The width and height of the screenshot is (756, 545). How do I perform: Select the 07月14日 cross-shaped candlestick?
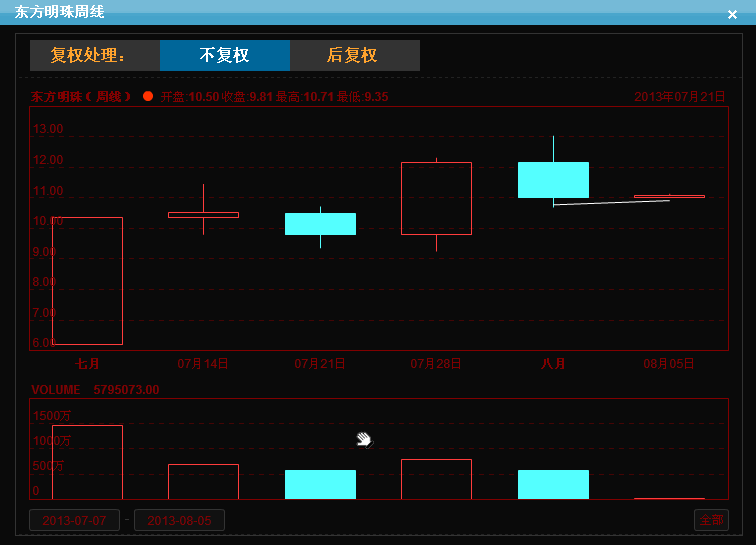[x=203, y=215]
